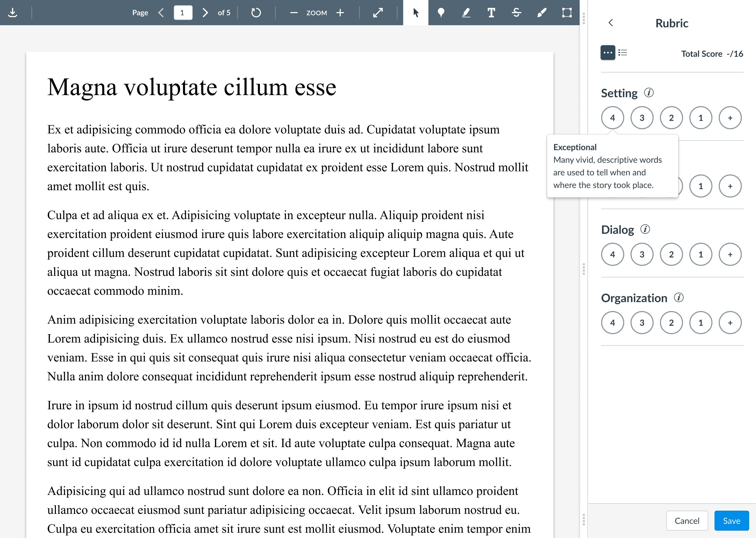This screenshot has height=538, width=756.
Task: Select rating 2 for Dialog
Action: pos(671,255)
